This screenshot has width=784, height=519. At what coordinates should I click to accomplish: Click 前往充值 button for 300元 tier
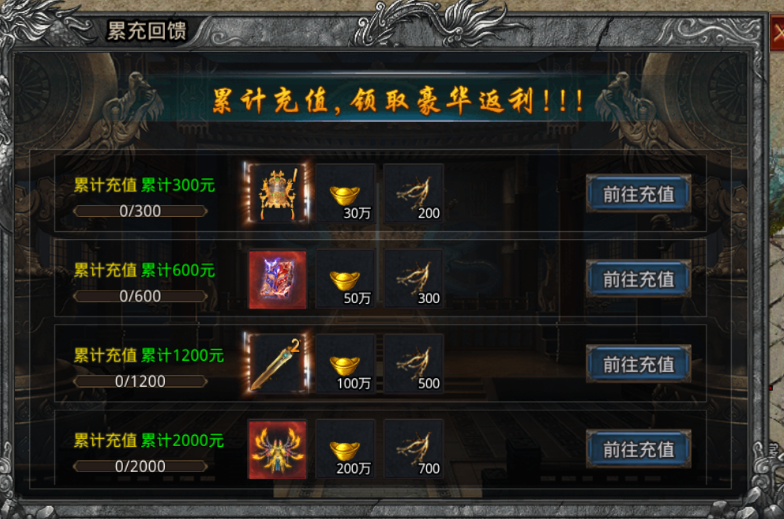638,194
